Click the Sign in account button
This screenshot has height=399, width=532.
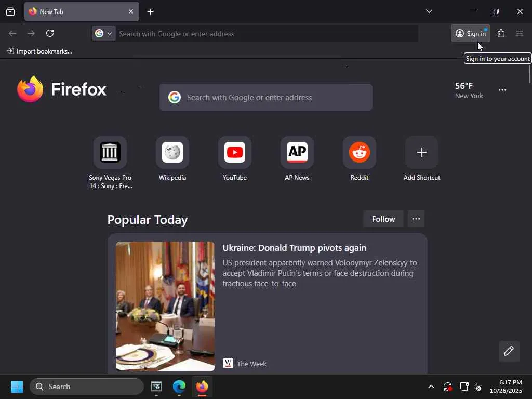(x=471, y=33)
